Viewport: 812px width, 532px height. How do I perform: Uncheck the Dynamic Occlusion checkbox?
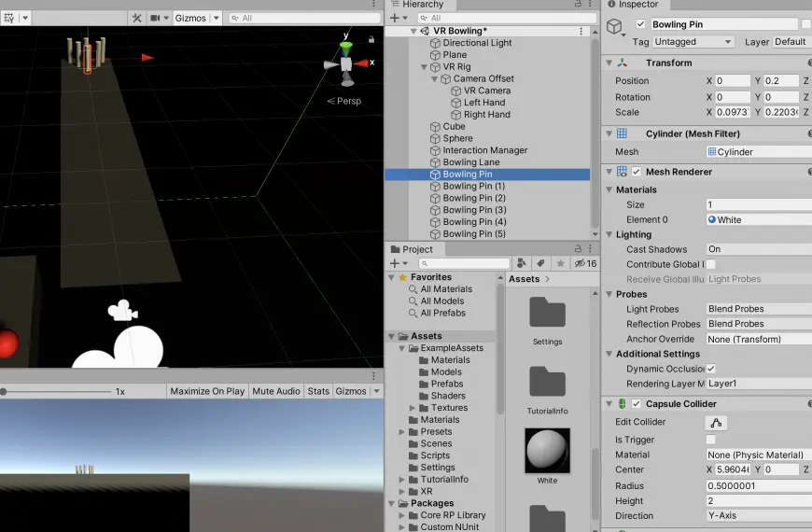(x=711, y=369)
